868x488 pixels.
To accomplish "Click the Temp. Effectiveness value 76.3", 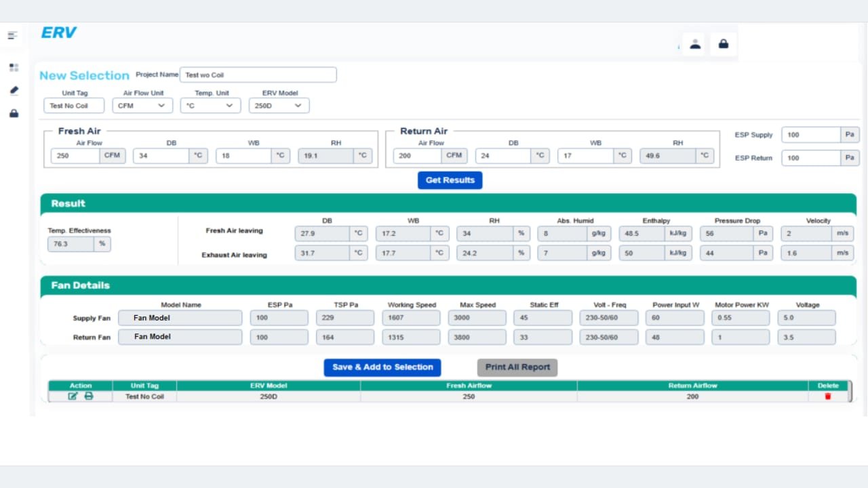I will 71,244.
